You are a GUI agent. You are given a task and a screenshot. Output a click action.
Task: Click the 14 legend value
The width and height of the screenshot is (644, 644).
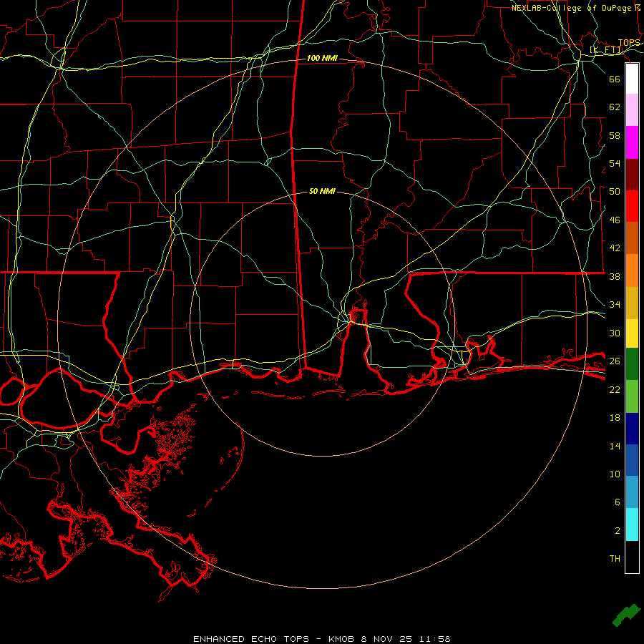[615, 446]
